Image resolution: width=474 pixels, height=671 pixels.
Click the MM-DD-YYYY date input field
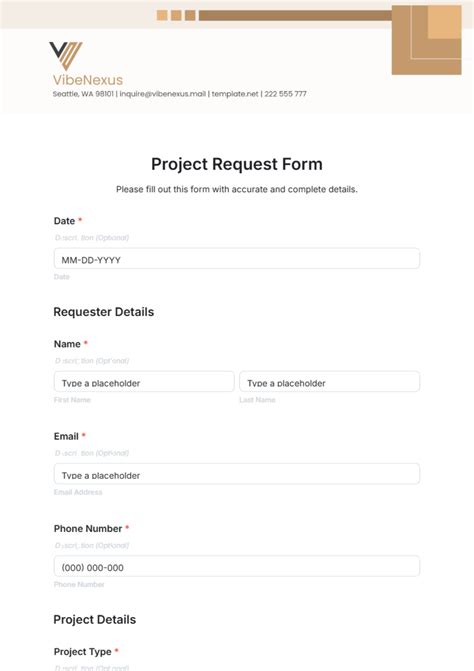point(237,258)
